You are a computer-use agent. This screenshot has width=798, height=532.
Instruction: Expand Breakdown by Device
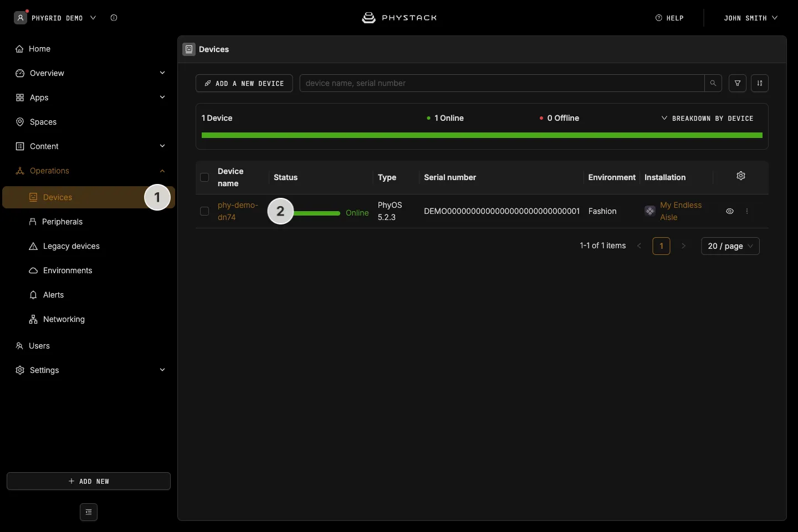[x=707, y=119]
